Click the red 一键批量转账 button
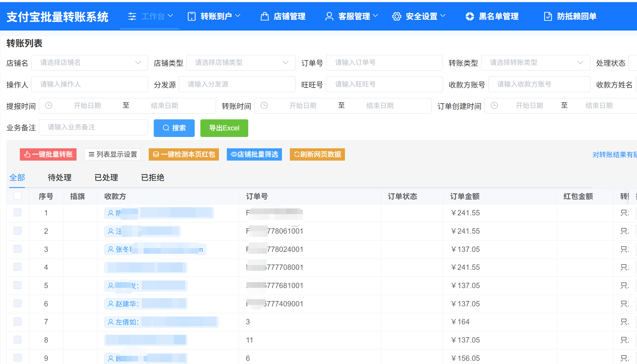 [48, 154]
